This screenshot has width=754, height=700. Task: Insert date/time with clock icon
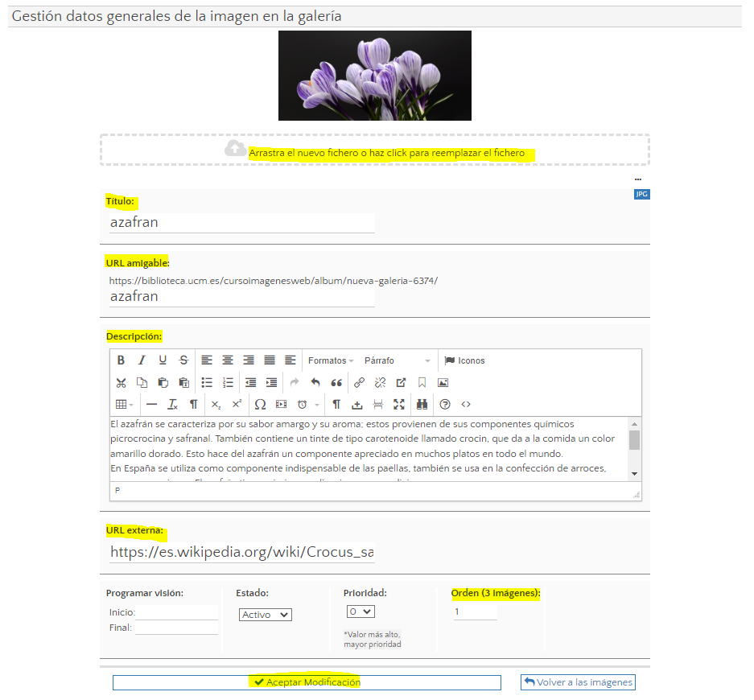[302, 405]
